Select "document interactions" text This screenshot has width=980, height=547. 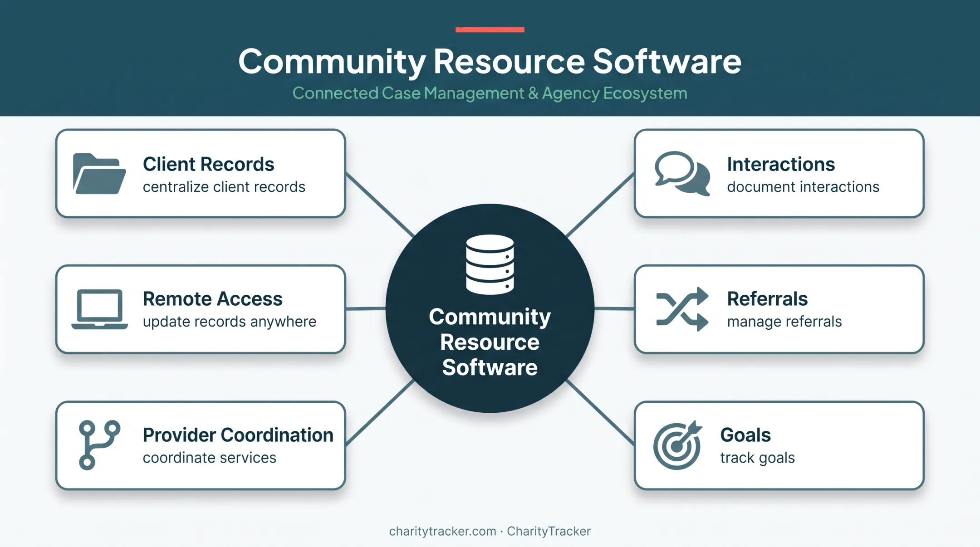(x=803, y=187)
